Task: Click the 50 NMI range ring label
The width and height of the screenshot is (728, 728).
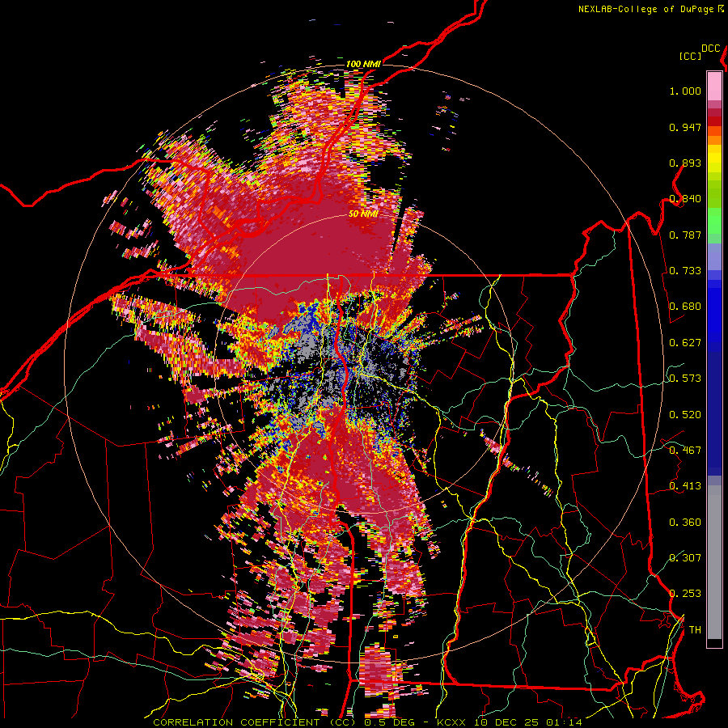Action: tap(363, 214)
